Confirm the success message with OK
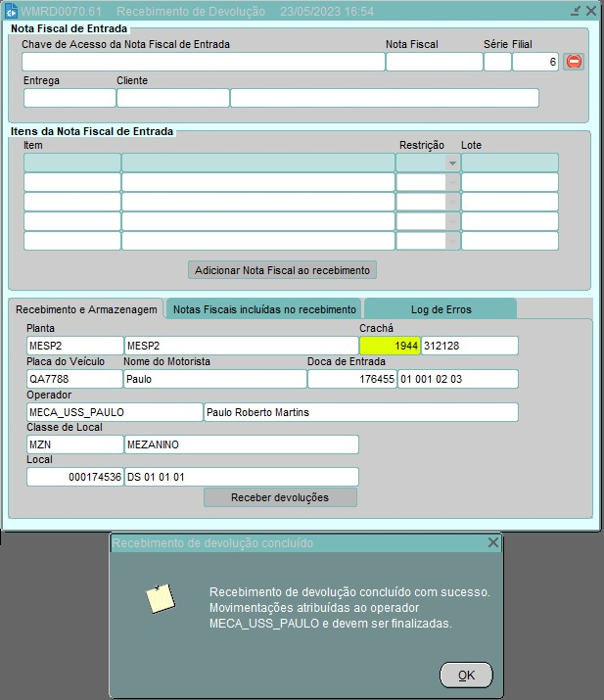604x700 pixels. (x=466, y=675)
